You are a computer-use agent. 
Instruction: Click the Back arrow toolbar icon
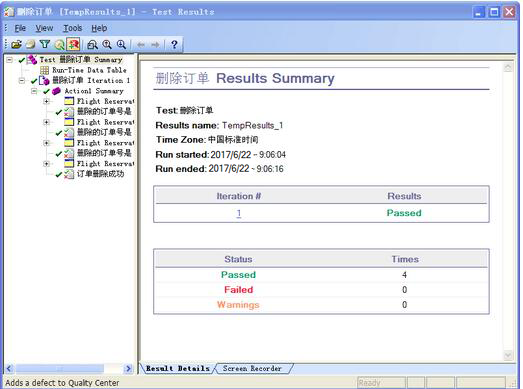click(141, 44)
